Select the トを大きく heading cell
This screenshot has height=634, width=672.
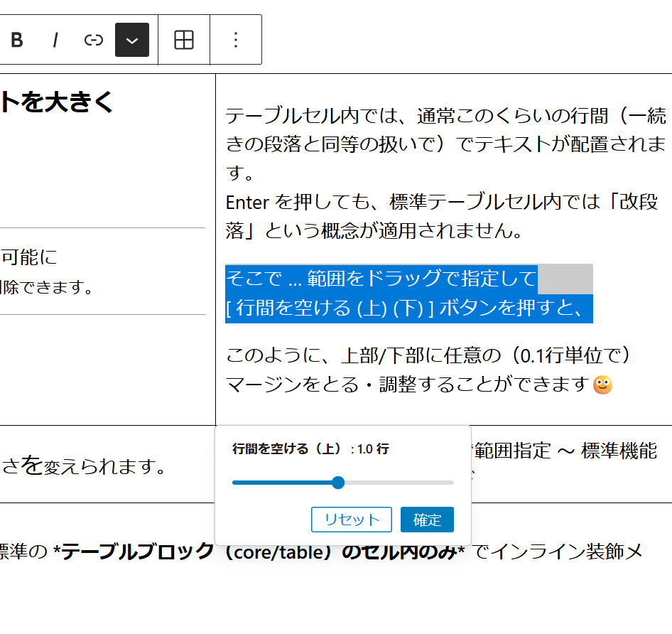(x=57, y=103)
